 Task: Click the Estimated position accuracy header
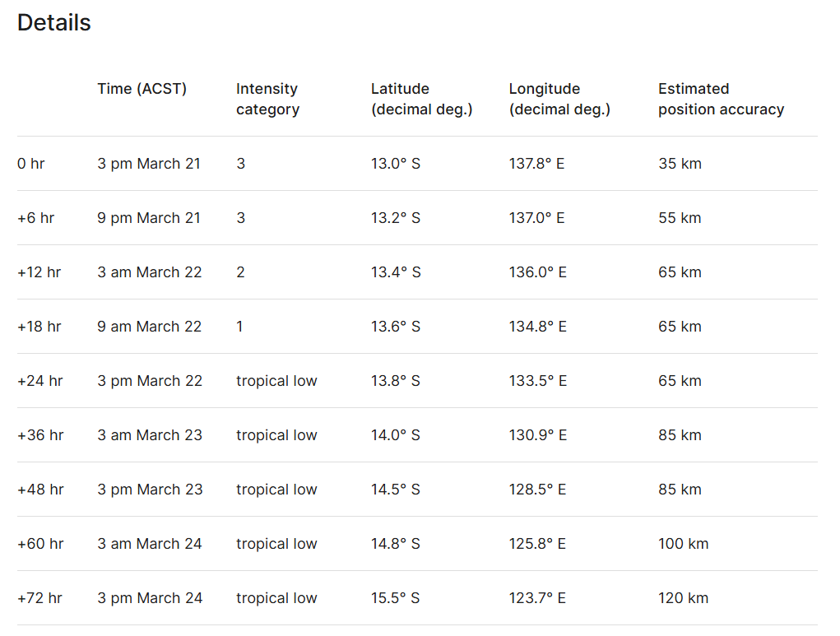721,99
